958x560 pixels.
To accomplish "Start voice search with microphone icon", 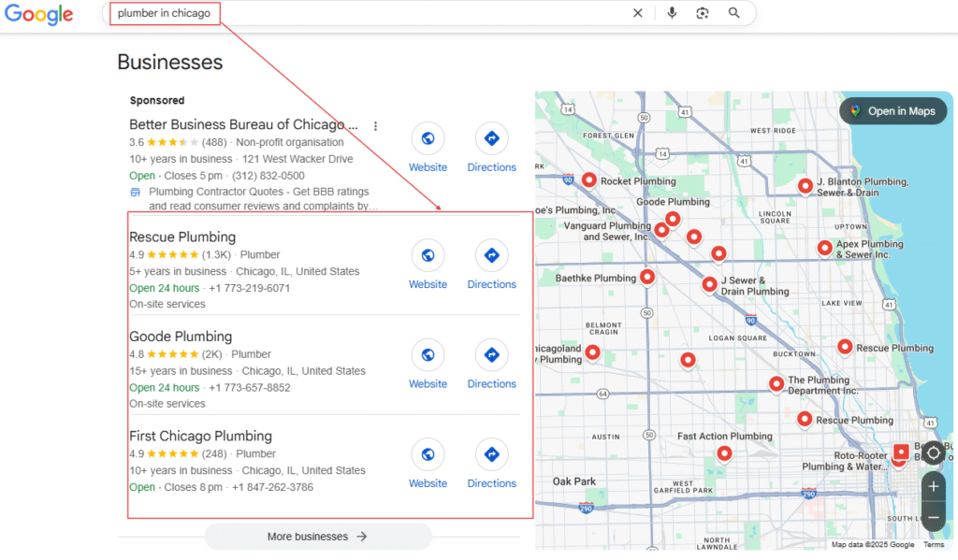I will point(672,13).
